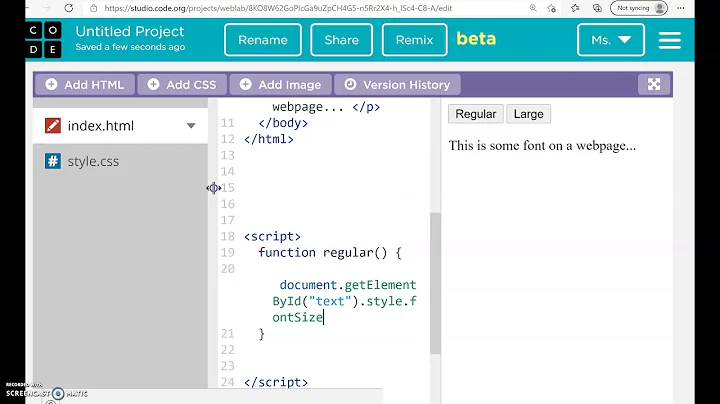Click the Add HTML button
720x404 pixels.
pos(85,85)
